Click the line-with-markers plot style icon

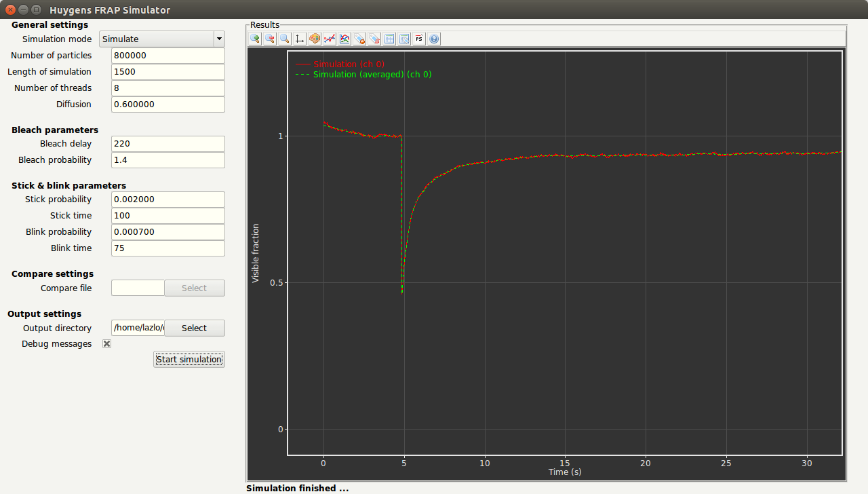[x=330, y=39]
